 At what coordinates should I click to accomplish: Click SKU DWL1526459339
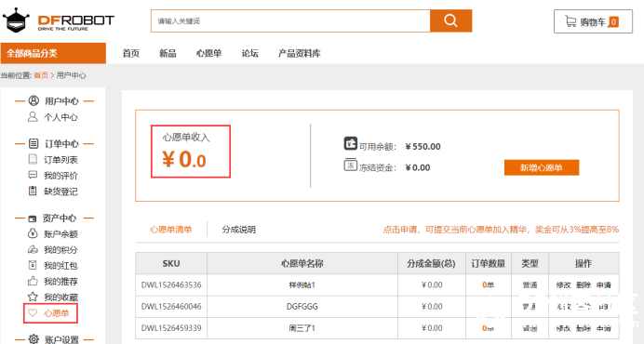pos(171,328)
